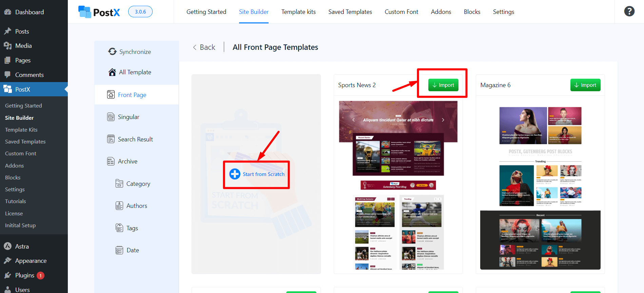Image resolution: width=644 pixels, height=293 pixels.
Task: Import the Magazine 6 template
Action: 585,85
